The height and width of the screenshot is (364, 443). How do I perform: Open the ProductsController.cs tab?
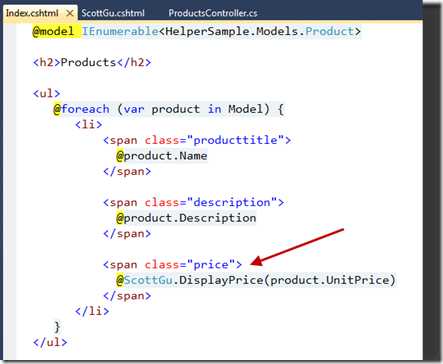pos(213,13)
